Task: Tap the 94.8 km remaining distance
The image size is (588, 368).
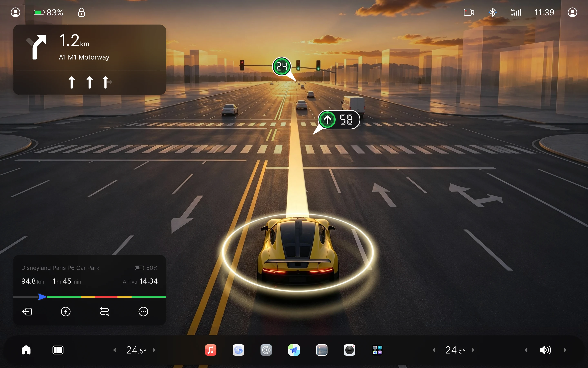Action: tap(32, 281)
